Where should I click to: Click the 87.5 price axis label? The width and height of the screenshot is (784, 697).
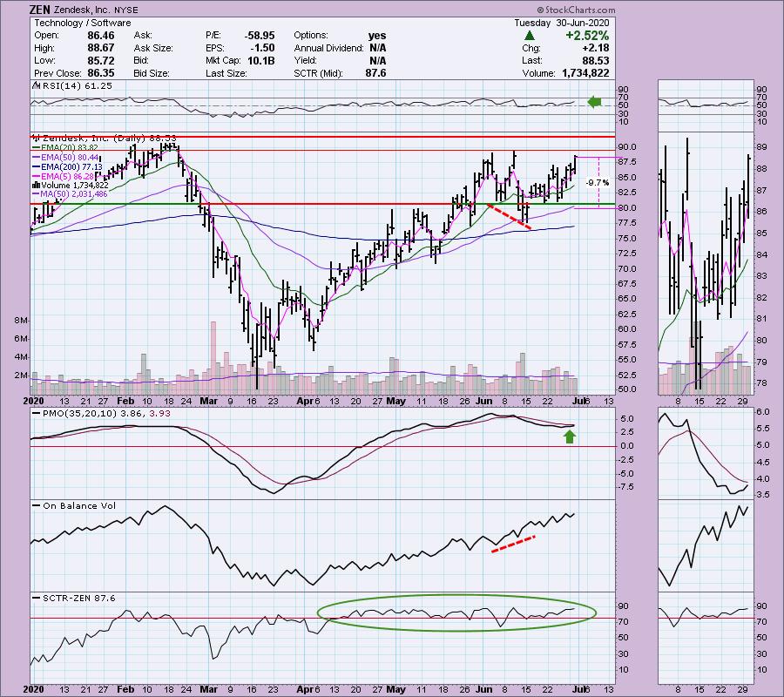tap(628, 162)
